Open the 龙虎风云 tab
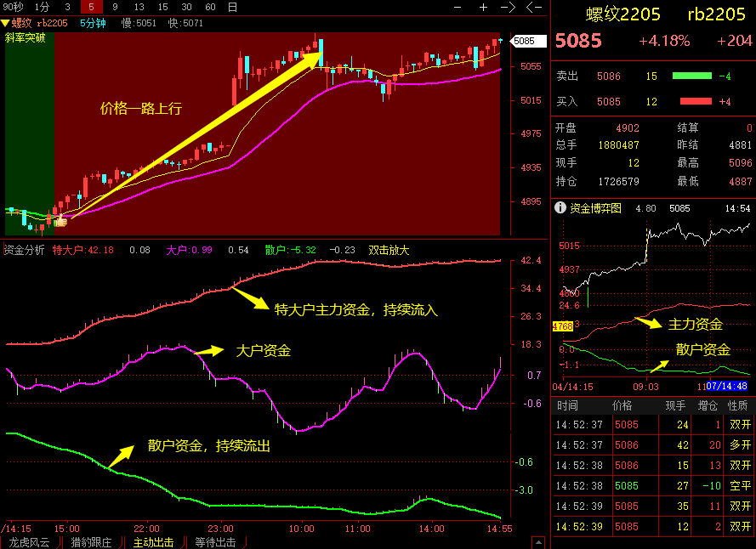The image size is (756, 549). 30,542
